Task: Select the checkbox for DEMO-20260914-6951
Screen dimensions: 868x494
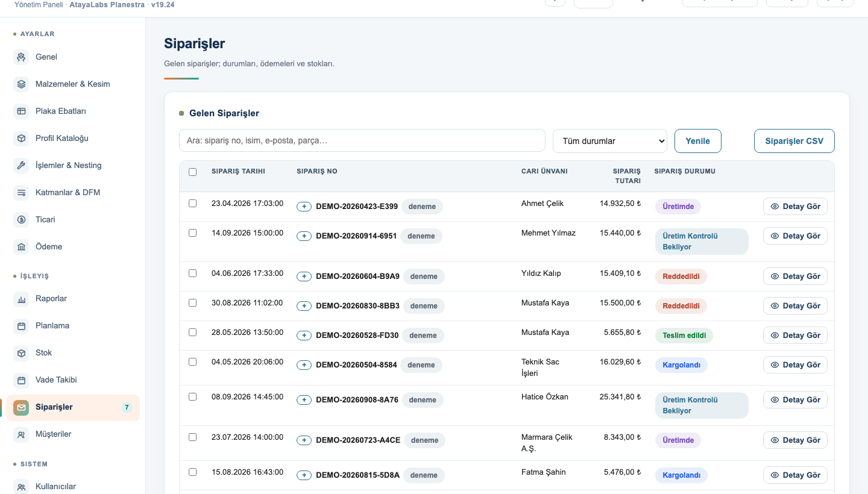Action: coord(193,233)
